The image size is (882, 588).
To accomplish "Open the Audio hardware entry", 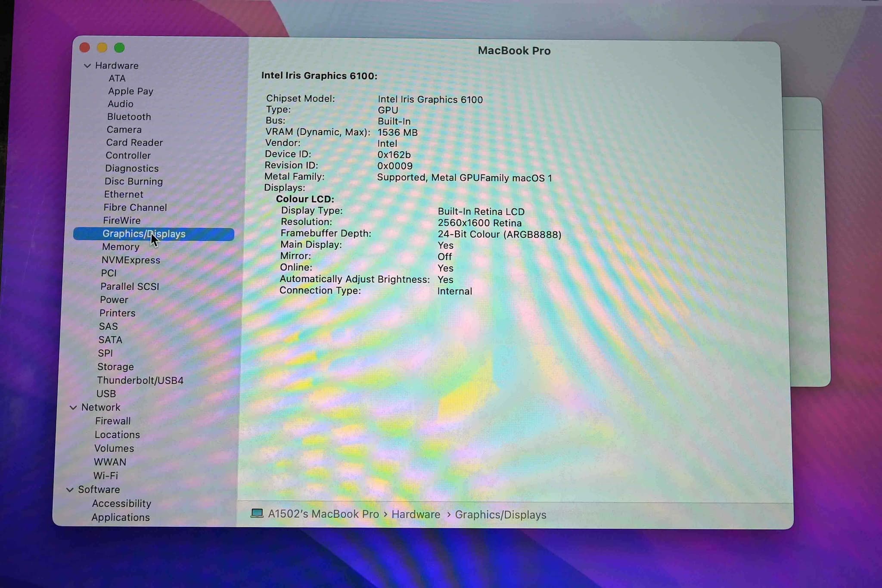I will (x=120, y=104).
